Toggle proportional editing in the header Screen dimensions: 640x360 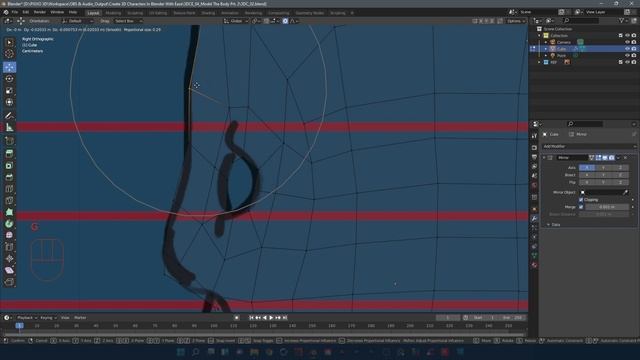pos(285,21)
